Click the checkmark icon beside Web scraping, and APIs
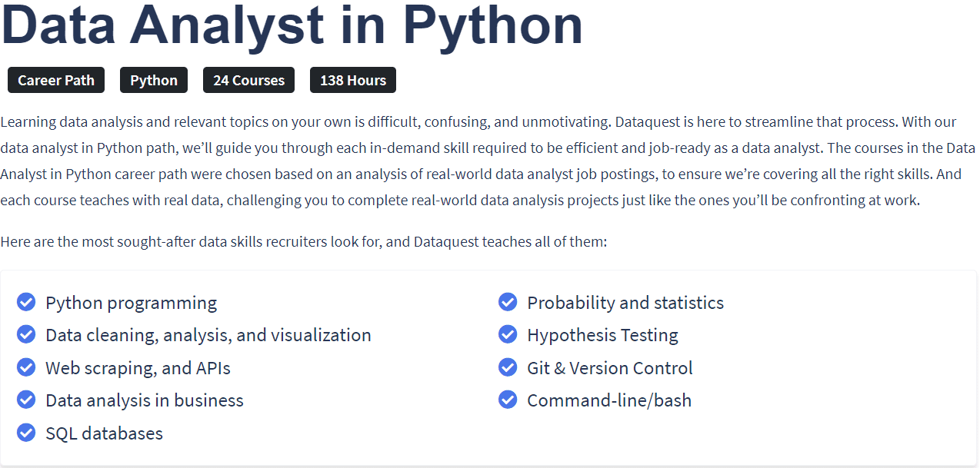 tap(26, 367)
